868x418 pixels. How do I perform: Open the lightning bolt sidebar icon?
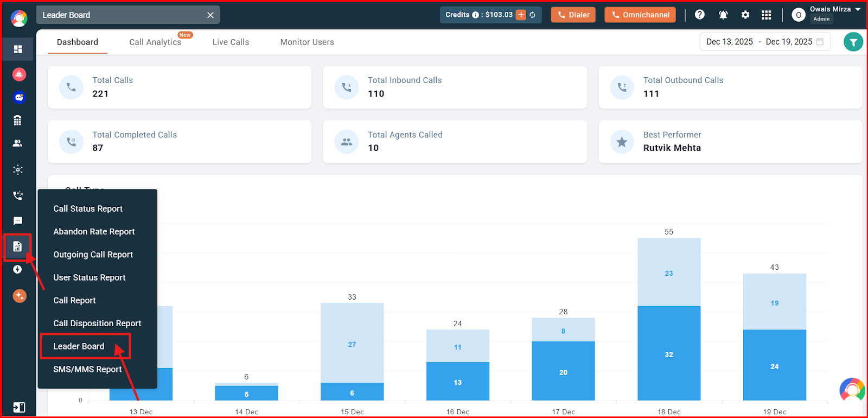18,270
